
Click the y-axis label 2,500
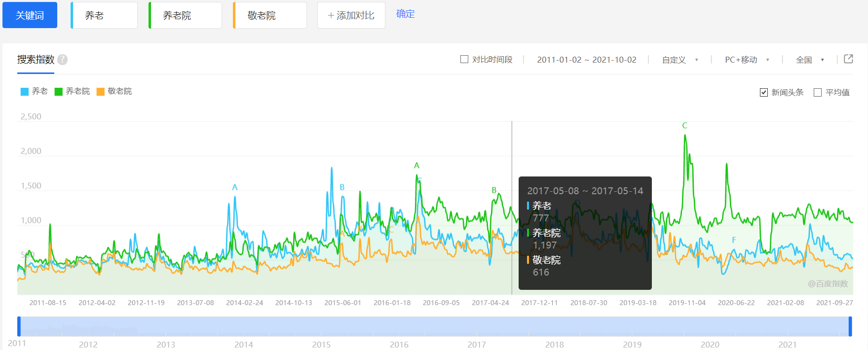click(x=31, y=117)
